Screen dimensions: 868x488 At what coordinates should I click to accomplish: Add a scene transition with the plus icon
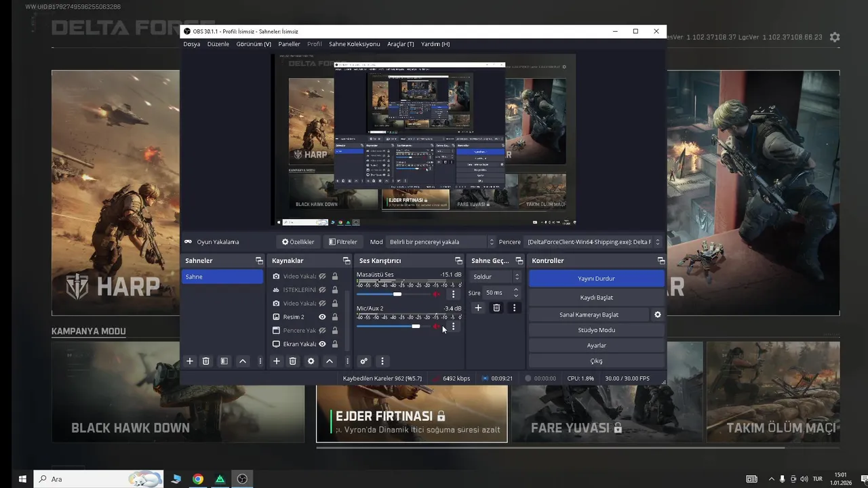click(478, 308)
